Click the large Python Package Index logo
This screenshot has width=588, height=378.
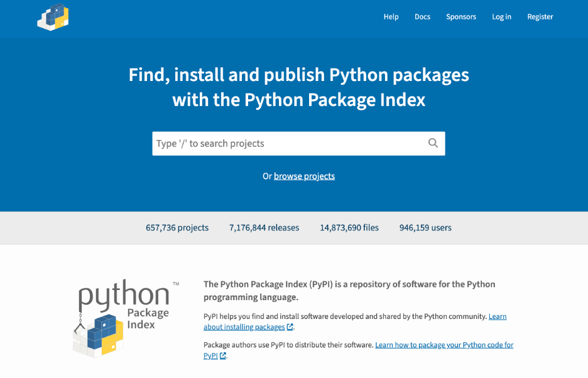(126, 318)
